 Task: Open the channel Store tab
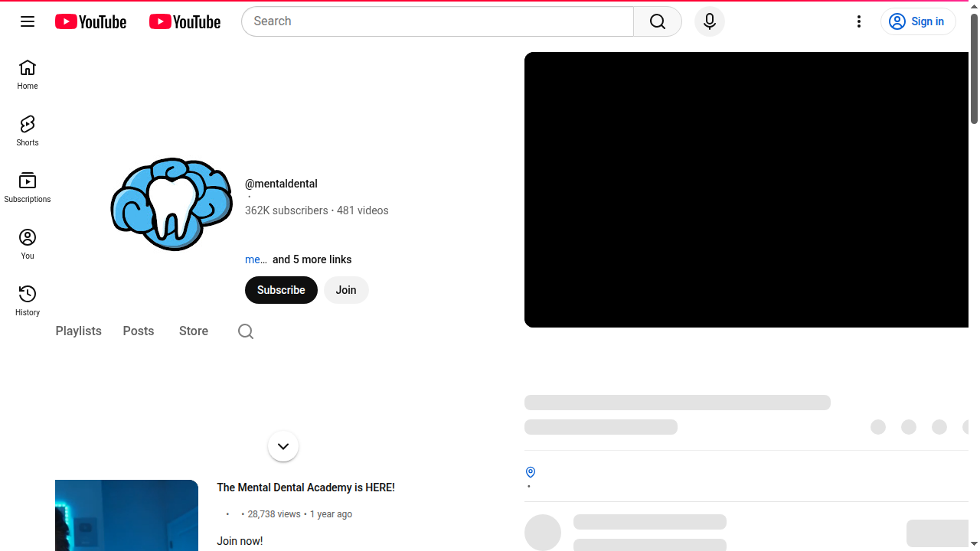pos(194,331)
